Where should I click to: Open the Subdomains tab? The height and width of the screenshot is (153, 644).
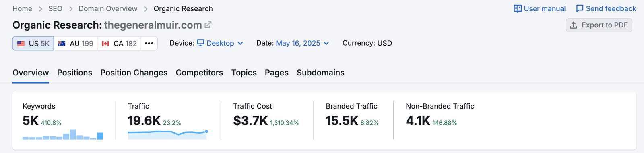(320, 73)
